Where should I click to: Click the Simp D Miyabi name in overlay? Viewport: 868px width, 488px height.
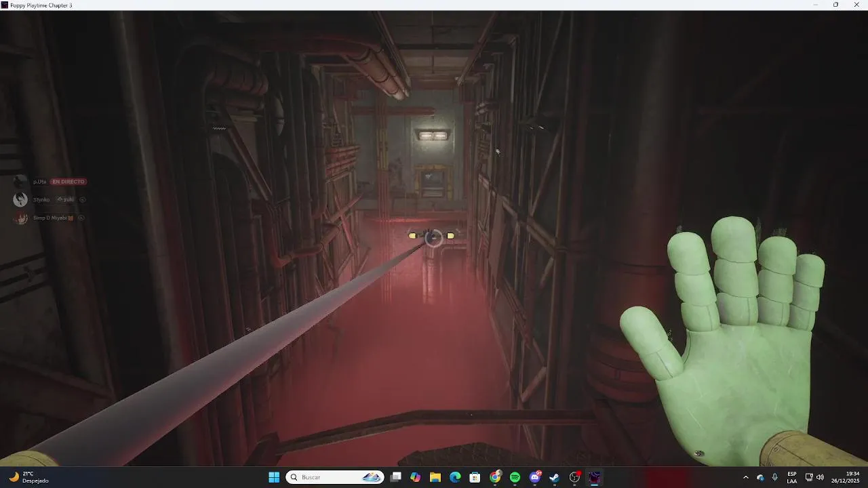point(53,218)
